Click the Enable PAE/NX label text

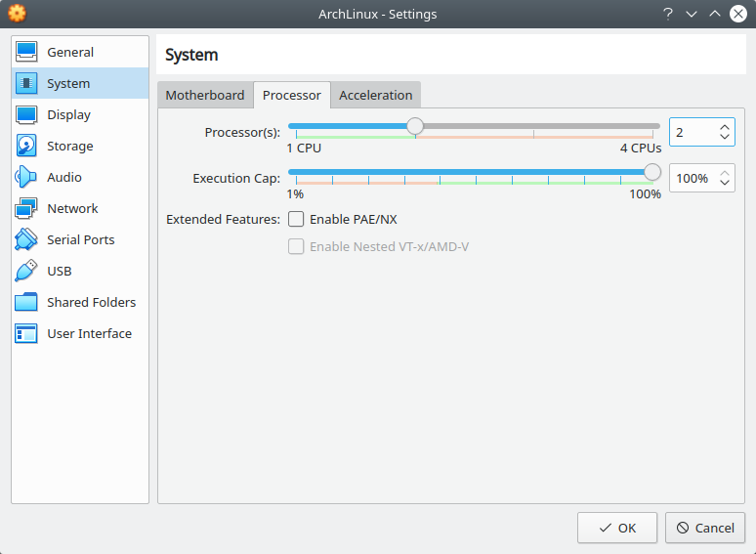click(x=354, y=220)
